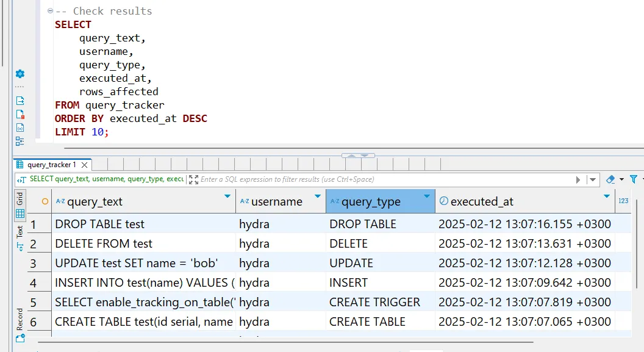Image resolution: width=644 pixels, height=352 pixels.
Task: Focus the SQL filter expression input field
Action: (x=385, y=179)
